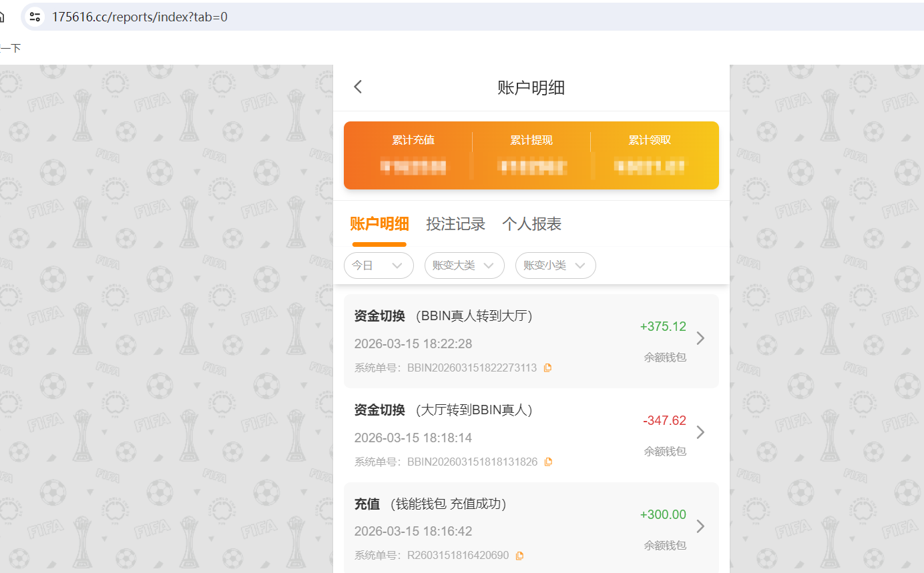Copy order number BBIN202603151818131826
924x573 pixels.
coord(547,461)
